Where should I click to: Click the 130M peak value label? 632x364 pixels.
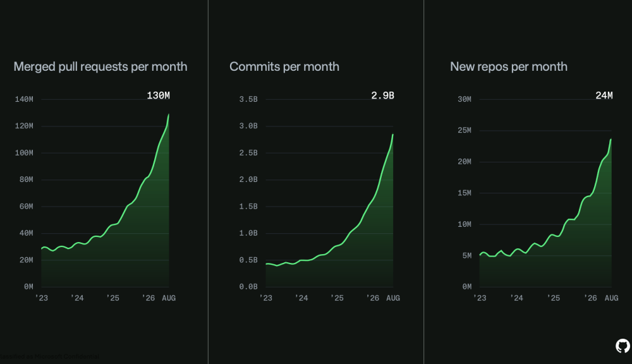(x=159, y=95)
